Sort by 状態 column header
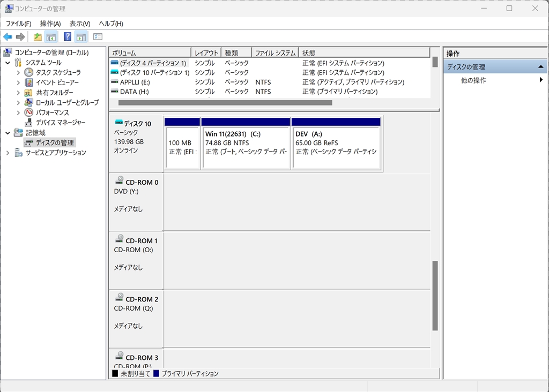 pyautogui.click(x=364, y=52)
